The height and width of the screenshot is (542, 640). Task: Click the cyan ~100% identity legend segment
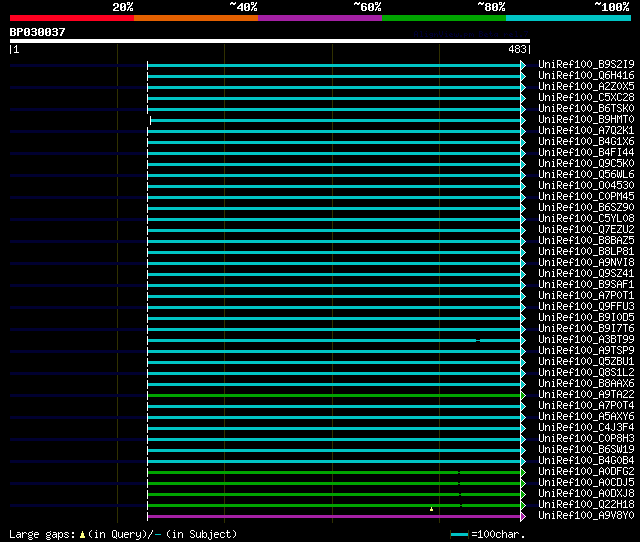(568, 18)
